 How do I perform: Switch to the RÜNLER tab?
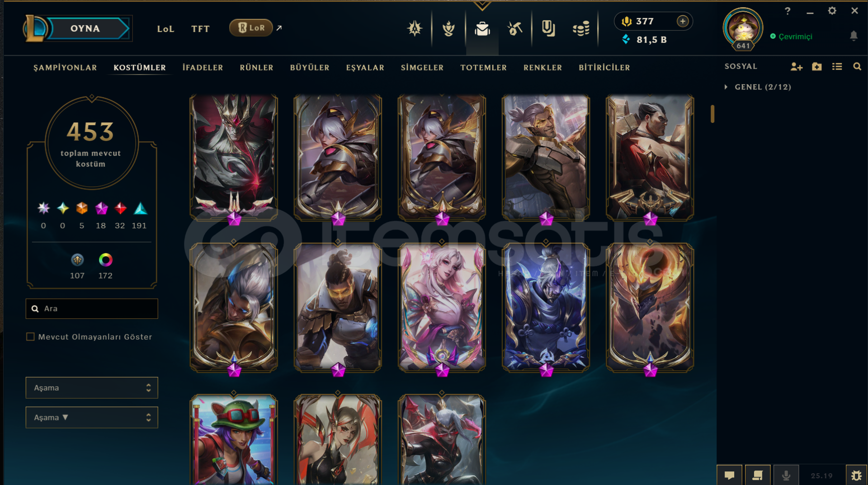click(256, 67)
